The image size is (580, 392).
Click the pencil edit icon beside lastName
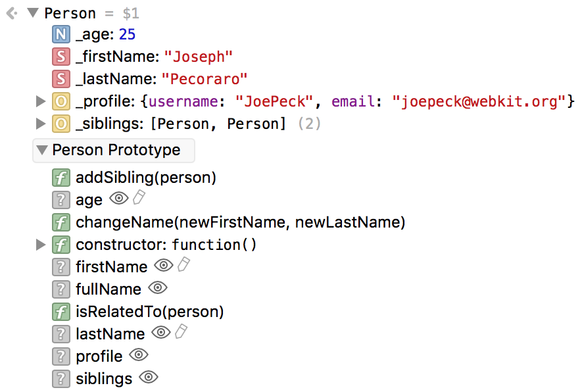181,331
